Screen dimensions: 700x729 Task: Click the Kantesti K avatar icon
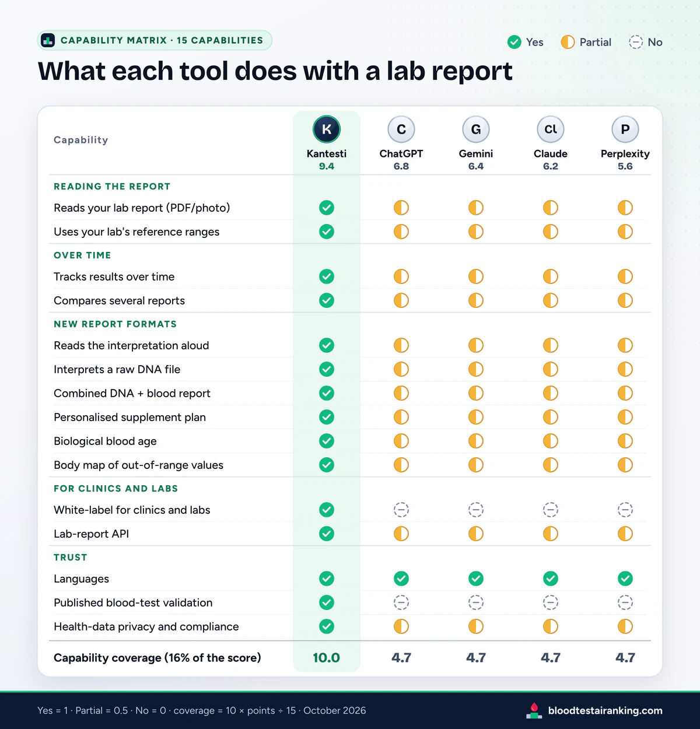click(327, 129)
